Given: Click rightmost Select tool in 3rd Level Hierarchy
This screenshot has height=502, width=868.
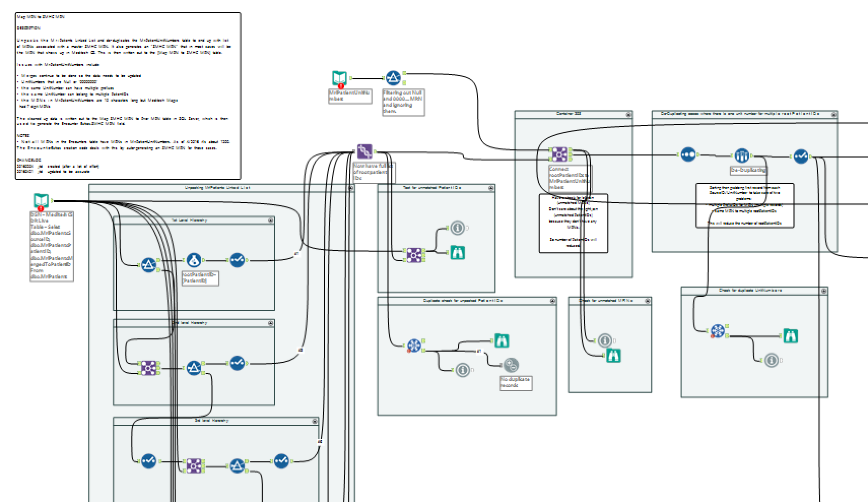Looking at the screenshot, I should (282, 461).
